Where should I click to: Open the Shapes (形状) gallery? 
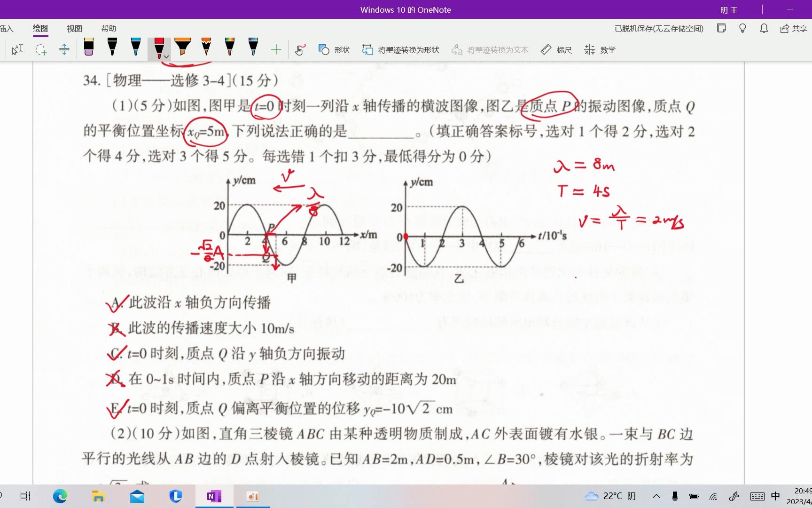pyautogui.click(x=334, y=49)
